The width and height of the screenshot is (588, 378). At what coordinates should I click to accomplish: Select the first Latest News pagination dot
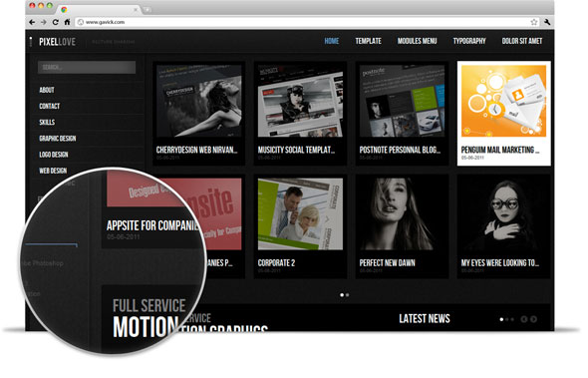click(x=501, y=319)
